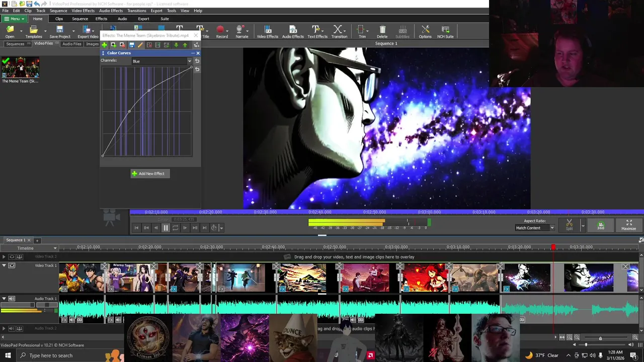Collapse Audio Track 1 with its triangle
This screenshot has width=644, height=362.
[x=4, y=299]
